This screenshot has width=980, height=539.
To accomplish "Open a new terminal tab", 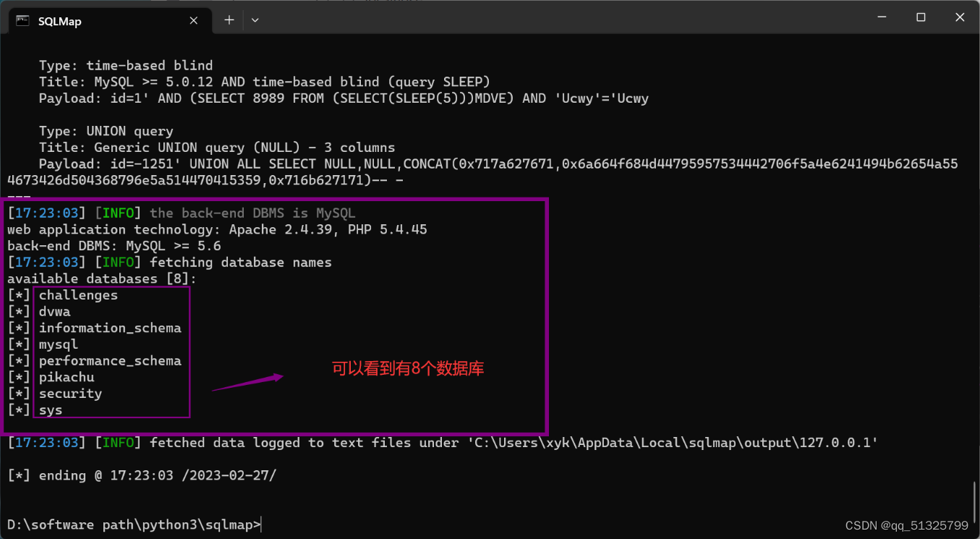I will [x=229, y=20].
